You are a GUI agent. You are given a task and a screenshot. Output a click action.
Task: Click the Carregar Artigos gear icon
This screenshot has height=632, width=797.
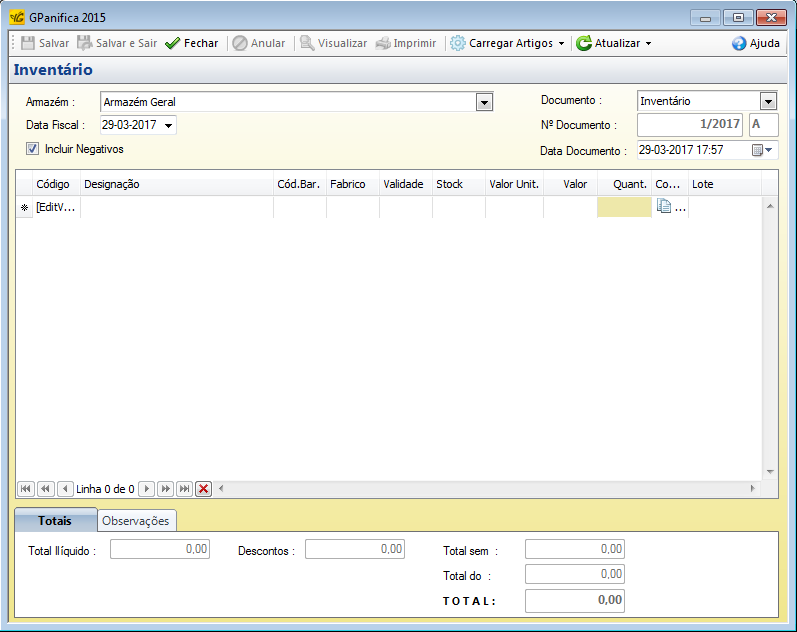[x=457, y=44]
